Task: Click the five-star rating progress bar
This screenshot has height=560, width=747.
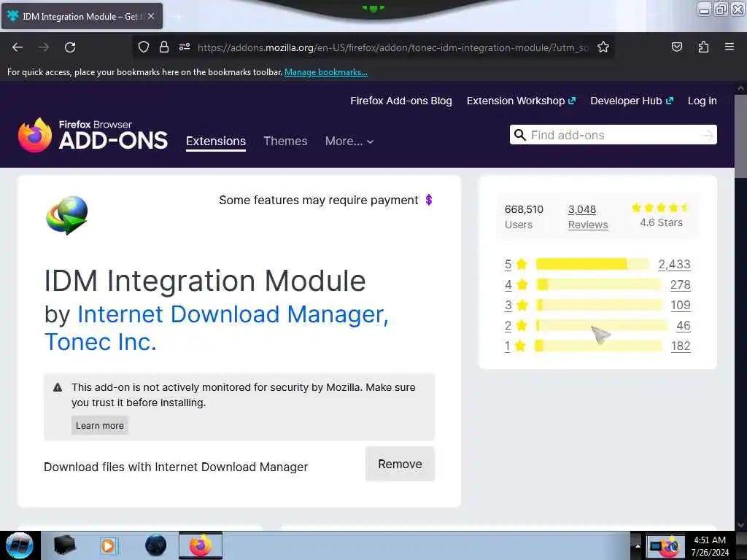Action: tap(592, 264)
